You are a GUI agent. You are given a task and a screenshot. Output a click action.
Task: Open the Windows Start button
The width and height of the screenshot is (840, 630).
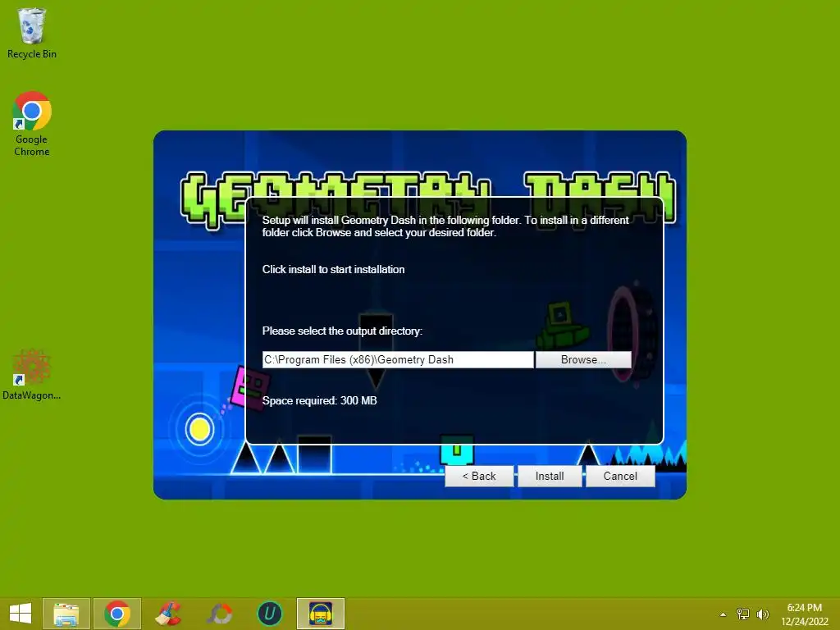tap(21, 614)
